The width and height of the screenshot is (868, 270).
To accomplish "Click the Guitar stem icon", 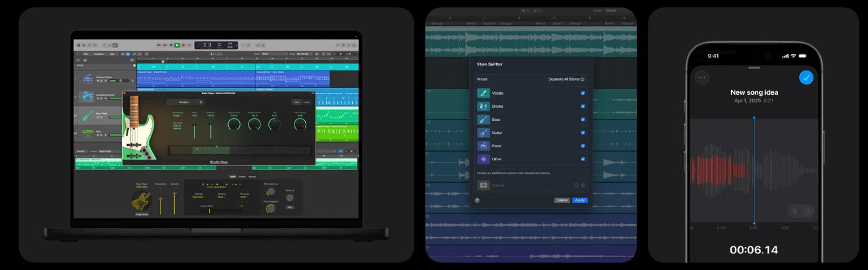I will click(484, 133).
